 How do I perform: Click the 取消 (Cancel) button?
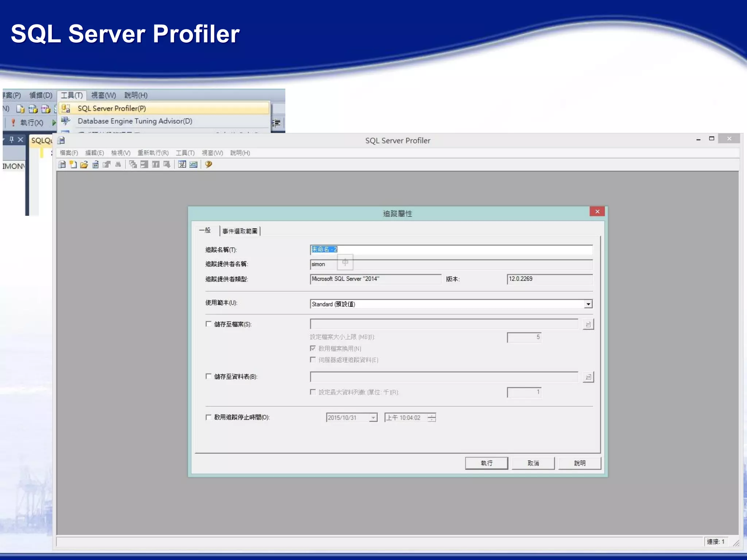tap(533, 463)
